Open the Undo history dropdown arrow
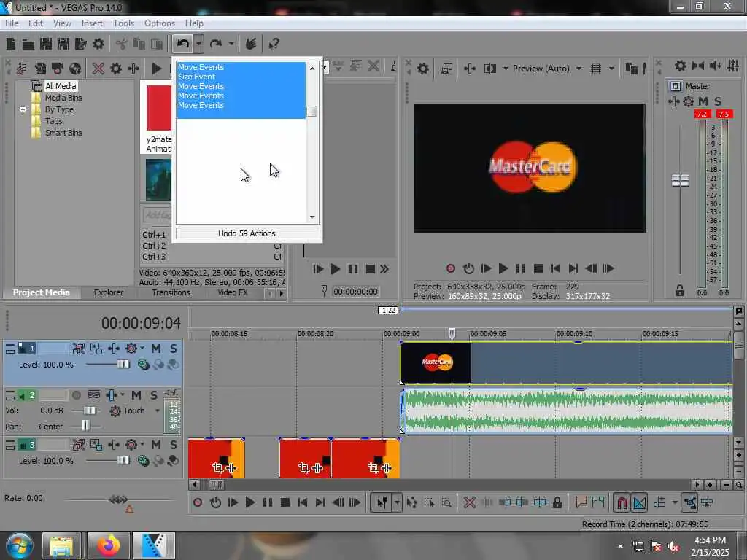Image resolution: width=747 pixels, height=560 pixels. (198, 44)
